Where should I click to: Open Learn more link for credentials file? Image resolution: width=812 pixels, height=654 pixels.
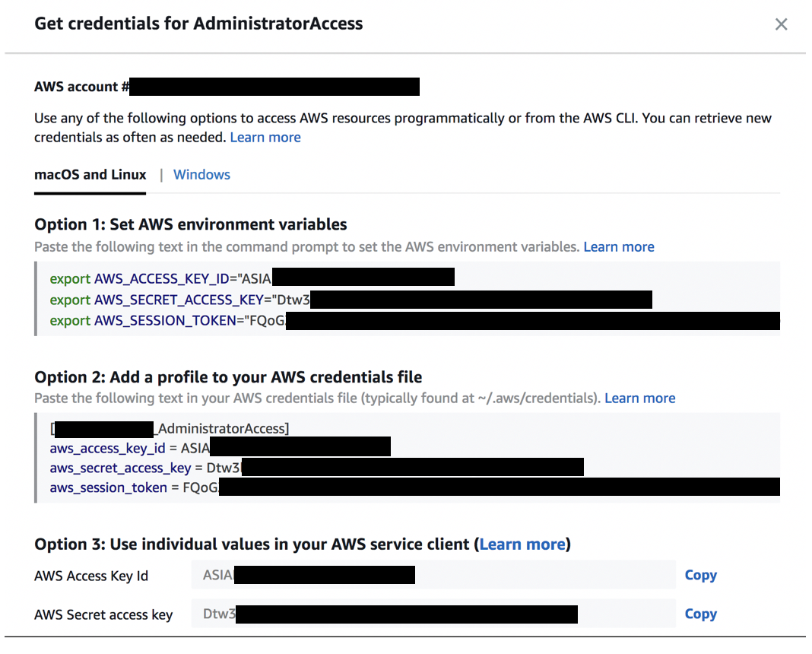tap(639, 398)
